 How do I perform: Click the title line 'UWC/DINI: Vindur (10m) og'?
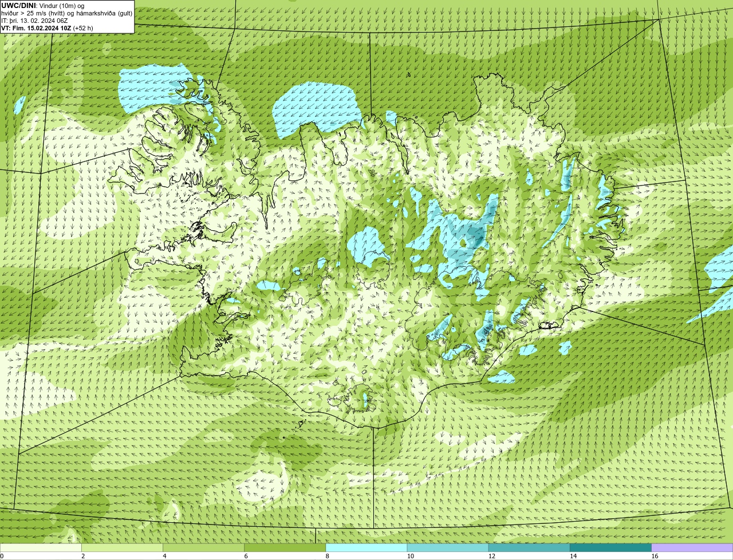click(43, 6)
